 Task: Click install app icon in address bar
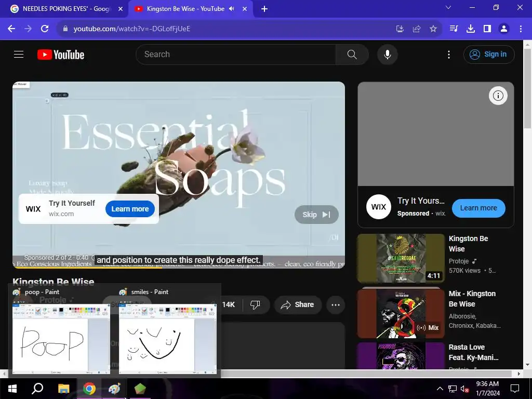(400, 29)
